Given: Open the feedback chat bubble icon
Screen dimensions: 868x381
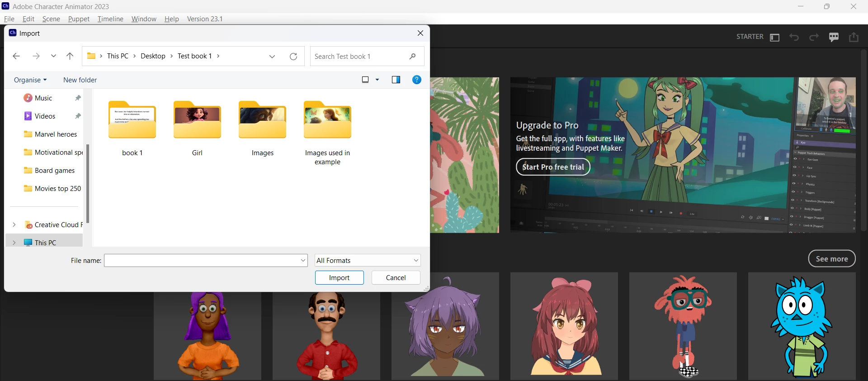Looking at the screenshot, I should [x=834, y=37].
